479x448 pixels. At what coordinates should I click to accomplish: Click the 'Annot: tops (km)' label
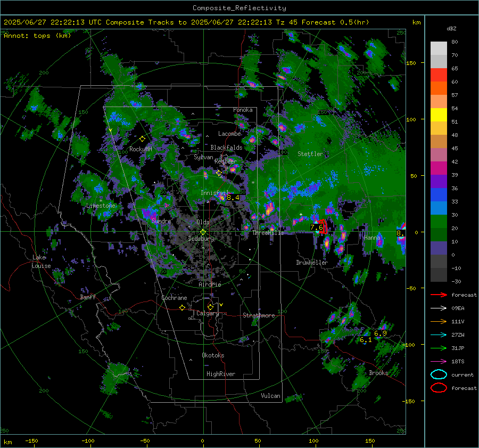37,36
